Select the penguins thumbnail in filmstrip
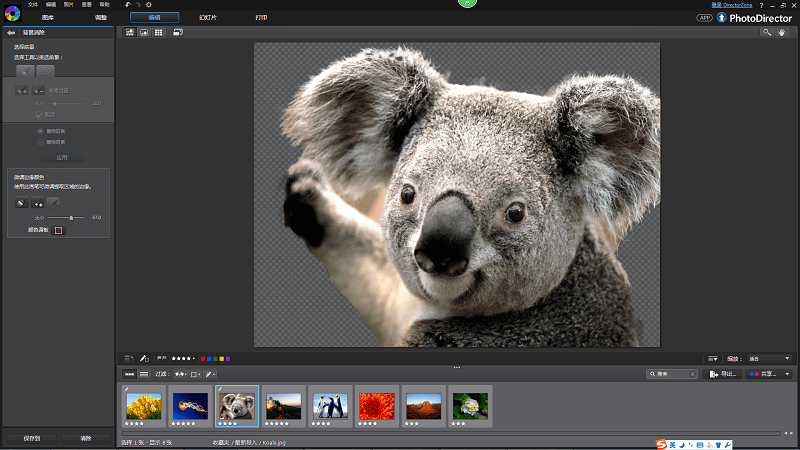 [328, 404]
